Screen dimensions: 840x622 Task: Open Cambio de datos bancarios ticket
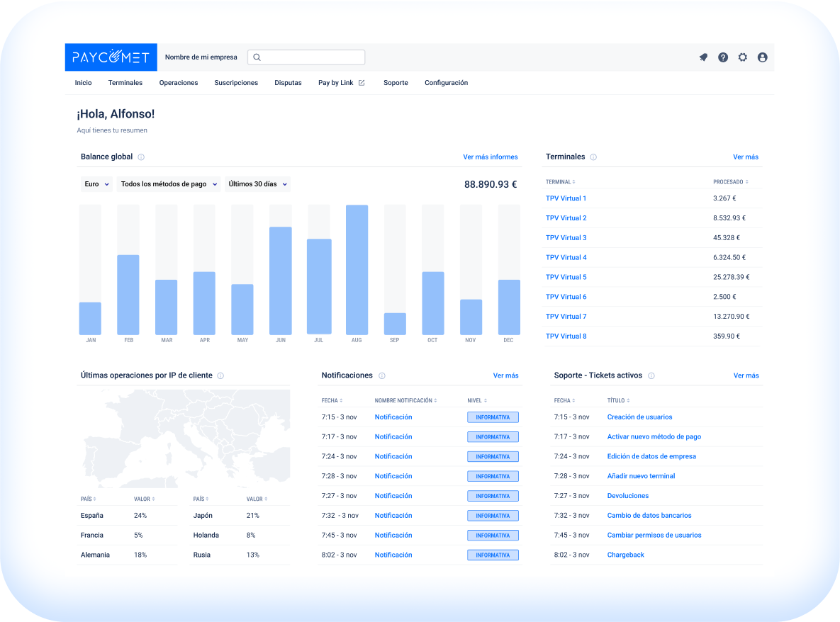point(649,516)
